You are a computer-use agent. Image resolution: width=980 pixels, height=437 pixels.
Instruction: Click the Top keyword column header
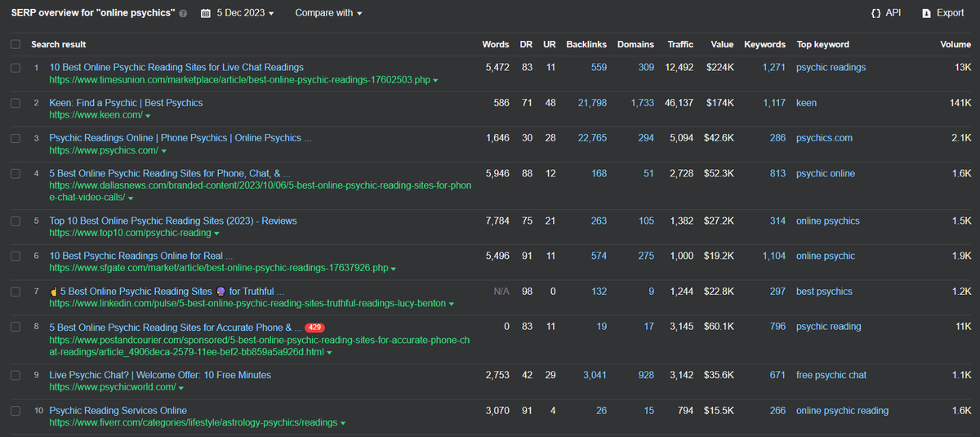point(823,44)
